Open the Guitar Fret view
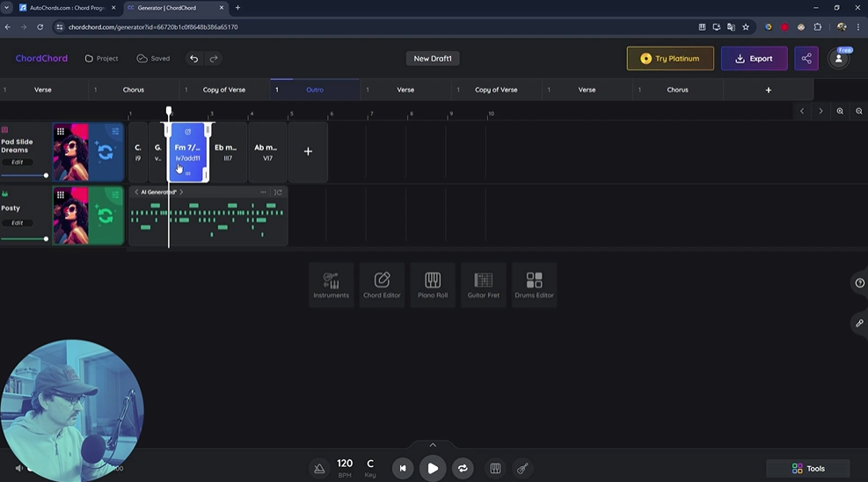 point(483,284)
